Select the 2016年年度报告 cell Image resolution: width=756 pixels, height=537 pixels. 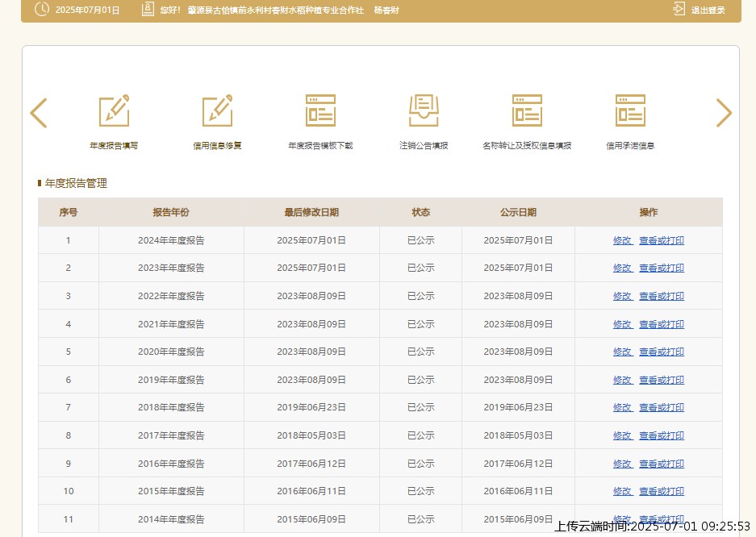point(171,464)
